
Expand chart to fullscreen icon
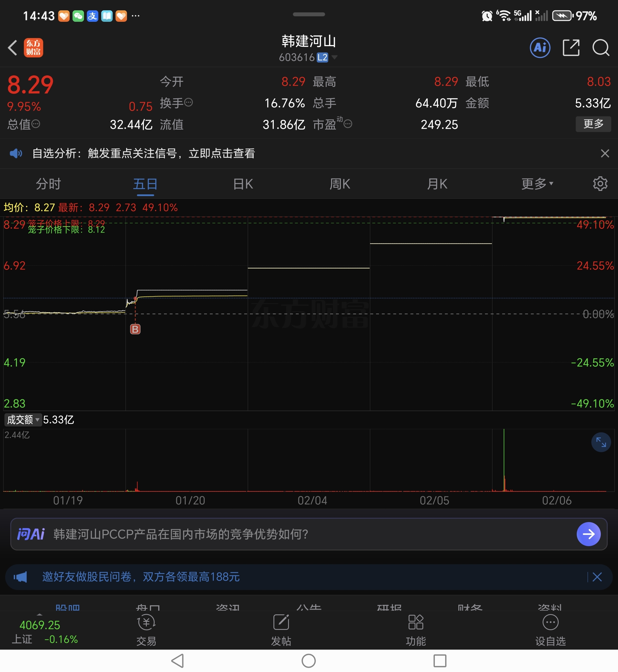point(601,443)
